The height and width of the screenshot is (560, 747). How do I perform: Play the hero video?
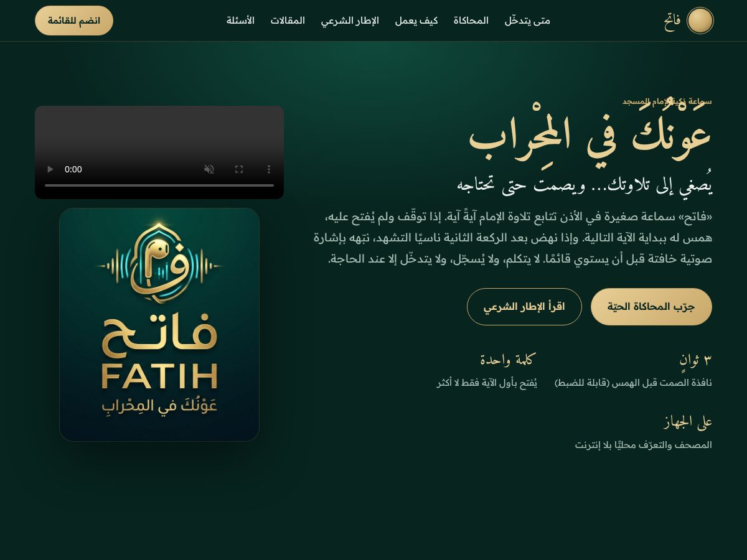[x=50, y=169]
